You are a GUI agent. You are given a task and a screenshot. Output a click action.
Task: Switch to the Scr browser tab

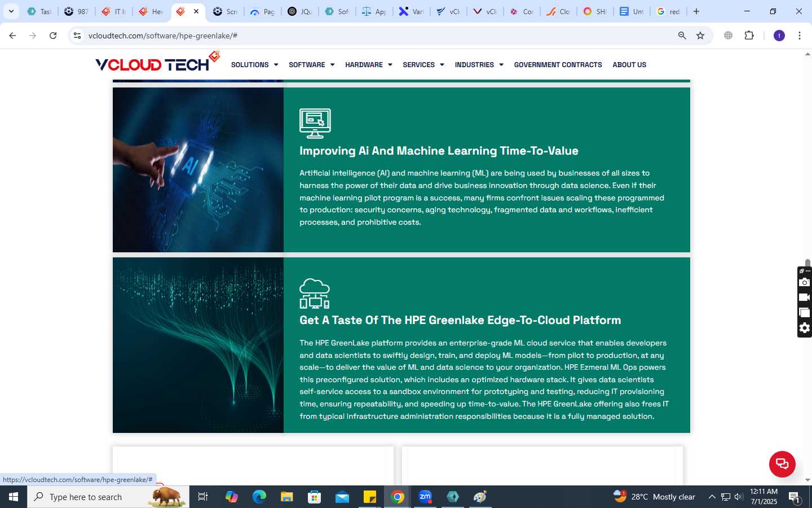(x=225, y=11)
